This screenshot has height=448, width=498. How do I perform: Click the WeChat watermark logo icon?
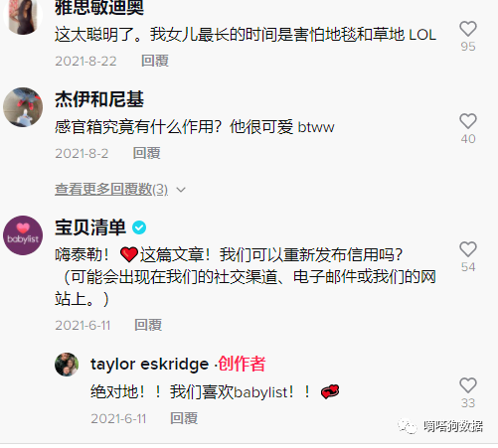(408, 426)
